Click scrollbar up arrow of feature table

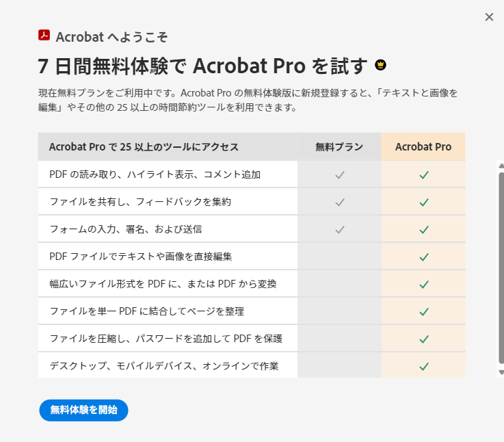(x=501, y=166)
